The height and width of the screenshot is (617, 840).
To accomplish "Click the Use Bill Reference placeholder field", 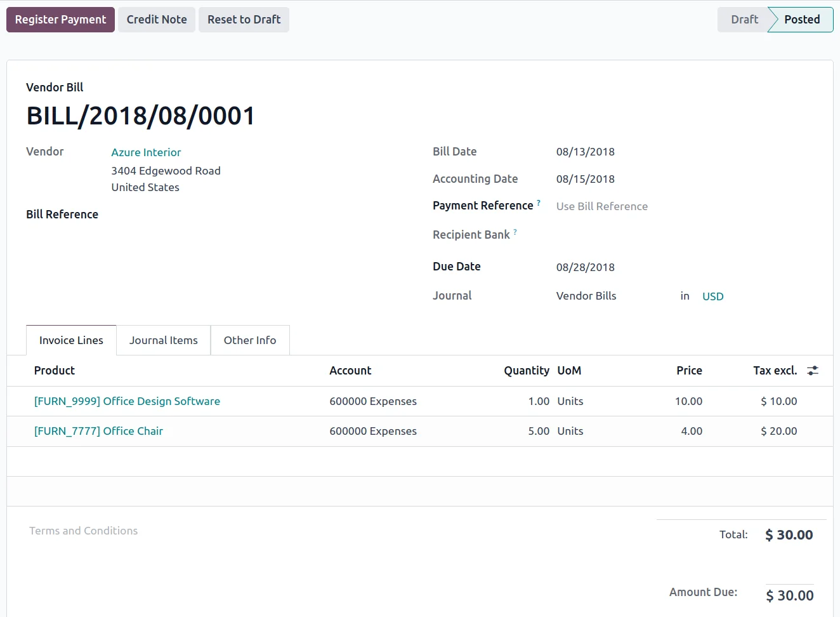I will [601, 206].
